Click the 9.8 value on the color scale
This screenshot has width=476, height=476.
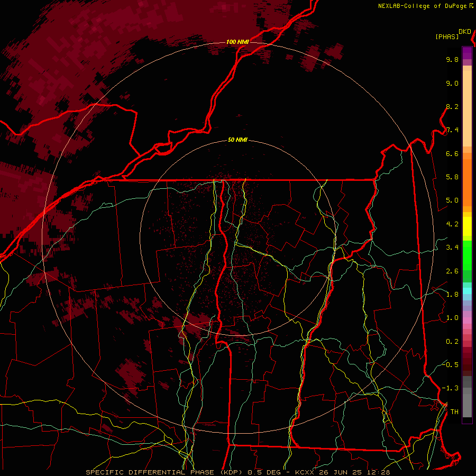point(452,59)
